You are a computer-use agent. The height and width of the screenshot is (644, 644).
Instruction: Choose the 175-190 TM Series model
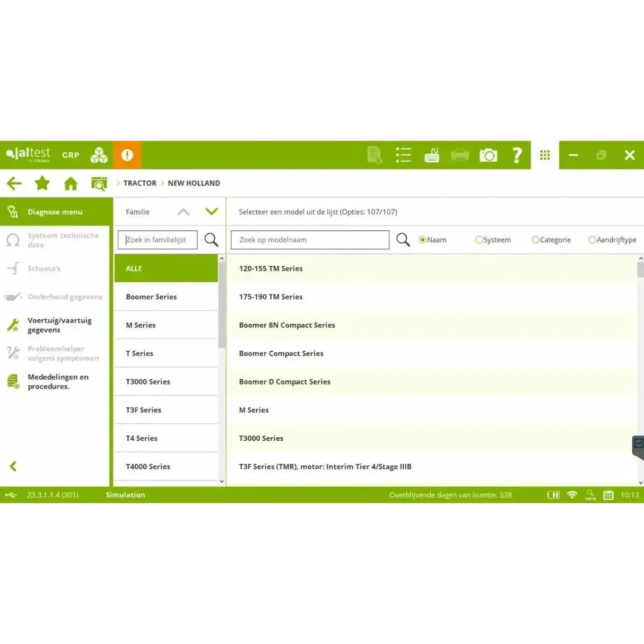pos(432,297)
